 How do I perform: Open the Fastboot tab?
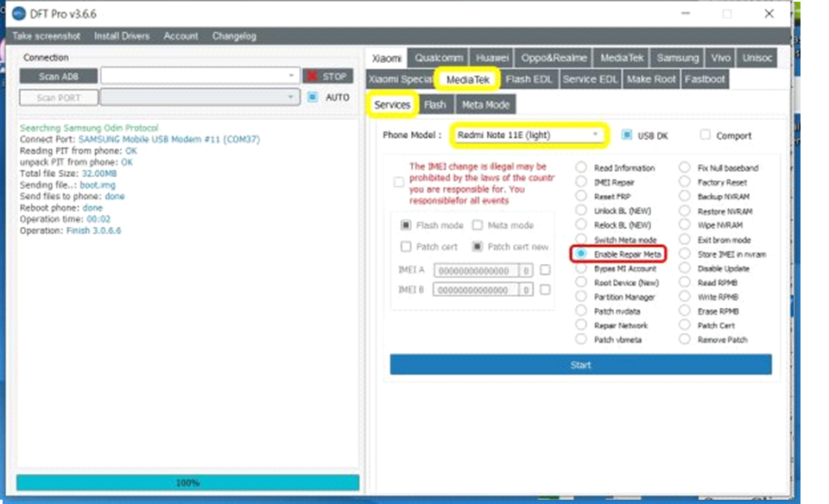coord(705,79)
